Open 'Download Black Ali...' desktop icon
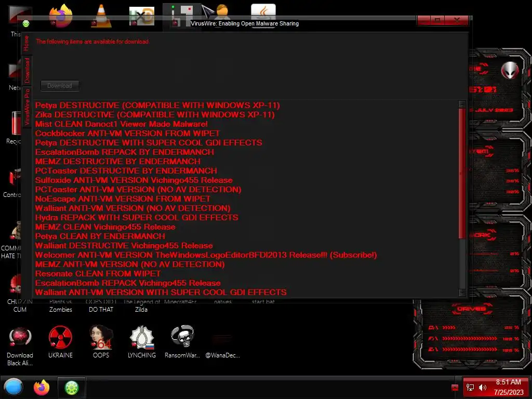This screenshot has height=399, width=532. 20,347
